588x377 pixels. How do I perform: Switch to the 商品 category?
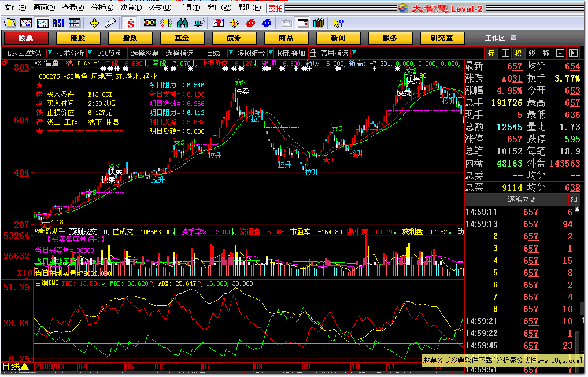(287, 38)
